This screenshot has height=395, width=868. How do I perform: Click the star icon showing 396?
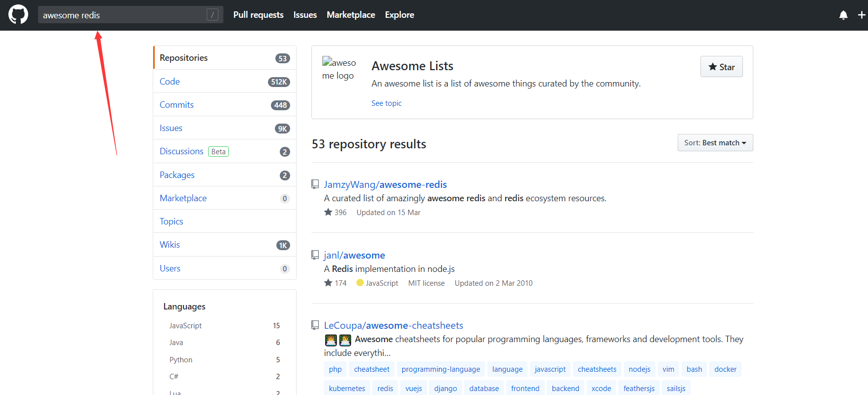[328, 212]
